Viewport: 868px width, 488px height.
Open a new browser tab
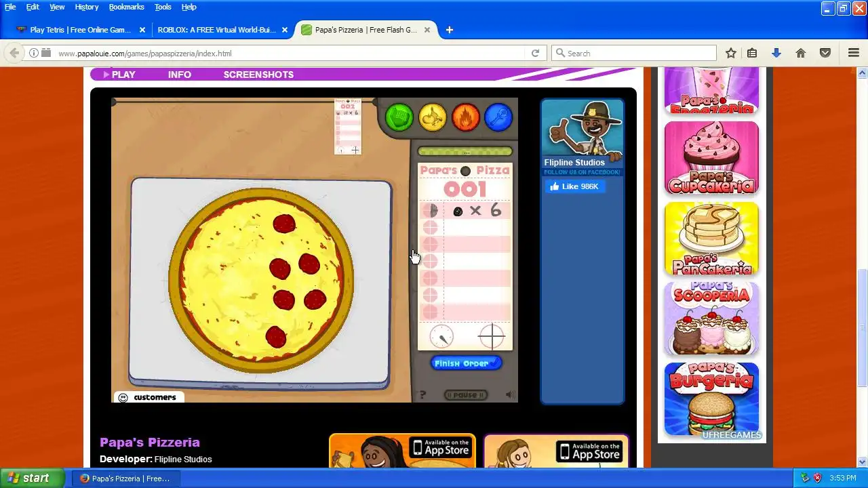click(x=449, y=30)
